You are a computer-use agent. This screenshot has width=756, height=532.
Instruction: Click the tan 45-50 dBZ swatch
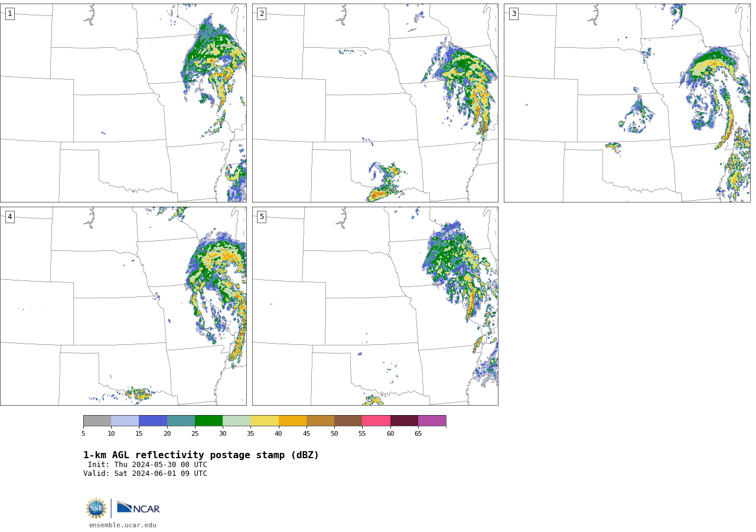pyautogui.click(x=320, y=421)
